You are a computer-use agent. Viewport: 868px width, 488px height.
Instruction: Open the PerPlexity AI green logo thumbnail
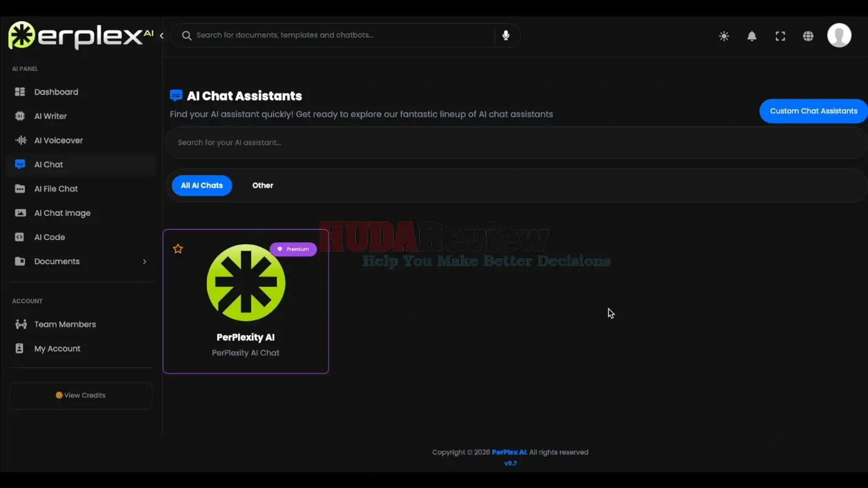(x=246, y=282)
